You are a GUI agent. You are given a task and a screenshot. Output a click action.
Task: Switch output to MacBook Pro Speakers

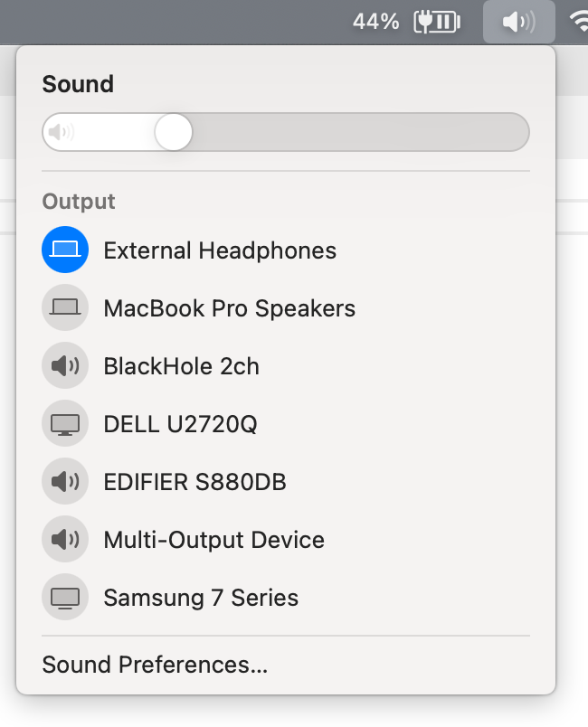[x=230, y=308]
